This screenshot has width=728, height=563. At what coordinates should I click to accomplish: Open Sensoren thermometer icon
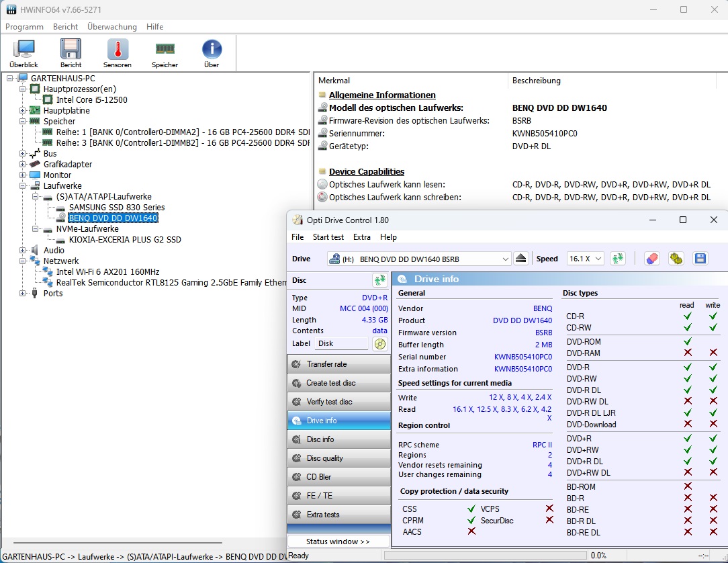(x=118, y=54)
